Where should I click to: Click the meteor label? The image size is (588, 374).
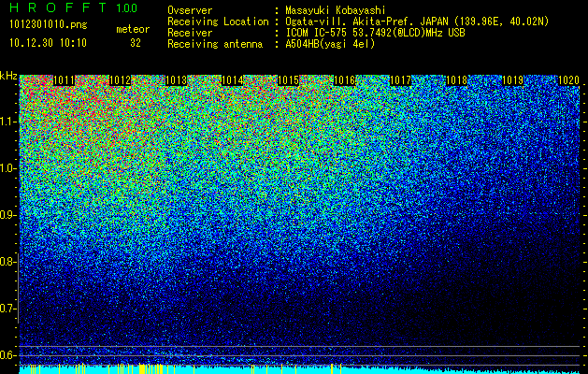pyautogui.click(x=133, y=29)
